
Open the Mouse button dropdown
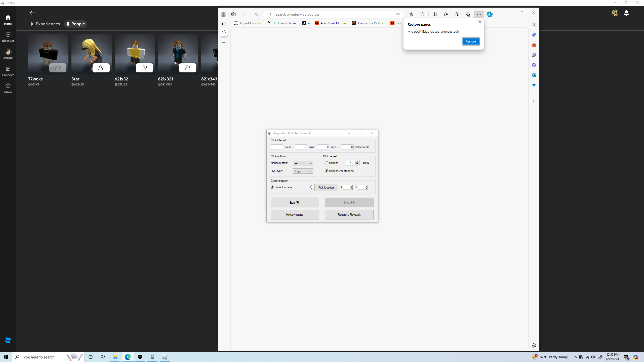coord(303,163)
